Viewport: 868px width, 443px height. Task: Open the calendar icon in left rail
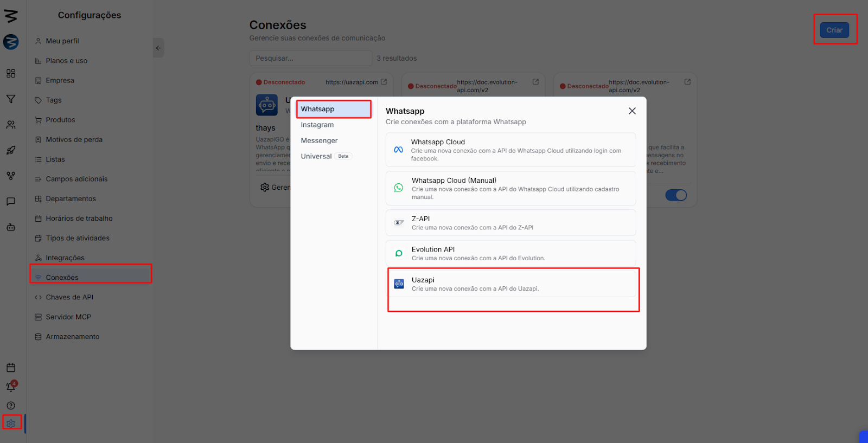coord(11,368)
